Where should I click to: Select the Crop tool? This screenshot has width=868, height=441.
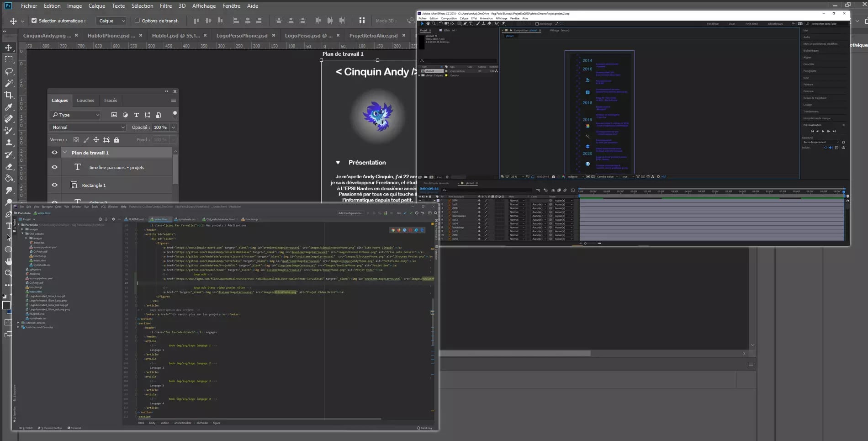click(x=8, y=94)
